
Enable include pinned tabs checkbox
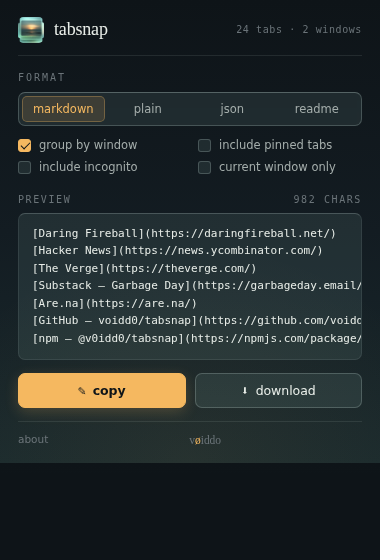pyautogui.click(x=205, y=145)
